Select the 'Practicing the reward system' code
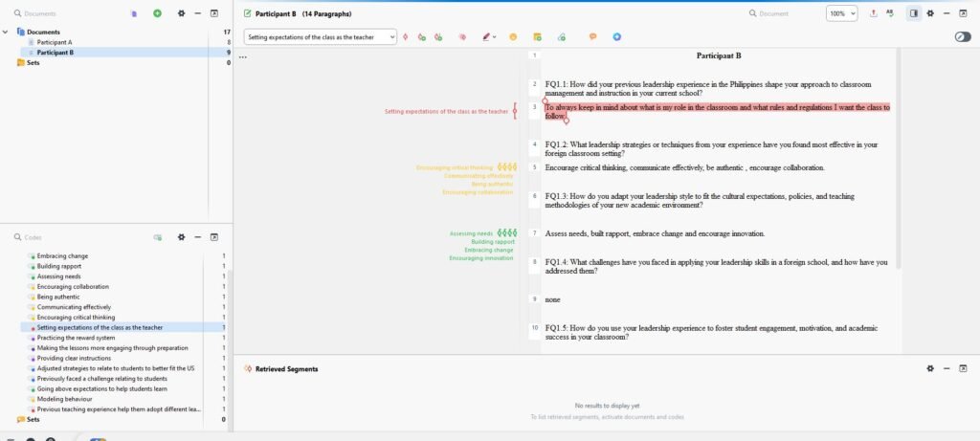This screenshot has height=441, width=980. click(x=76, y=338)
